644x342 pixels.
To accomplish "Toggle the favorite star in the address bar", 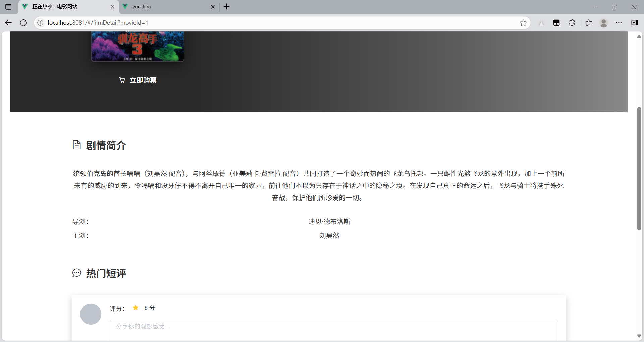I will coord(523,23).
